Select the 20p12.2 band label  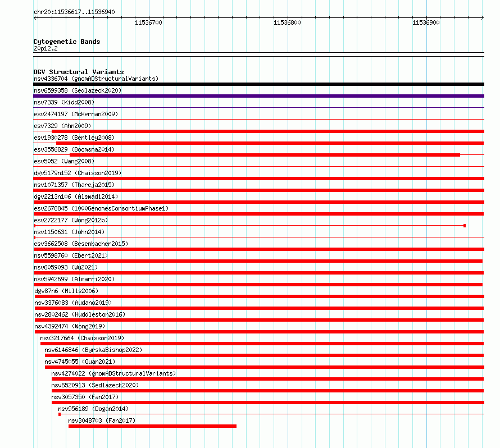tap(46, 48)
